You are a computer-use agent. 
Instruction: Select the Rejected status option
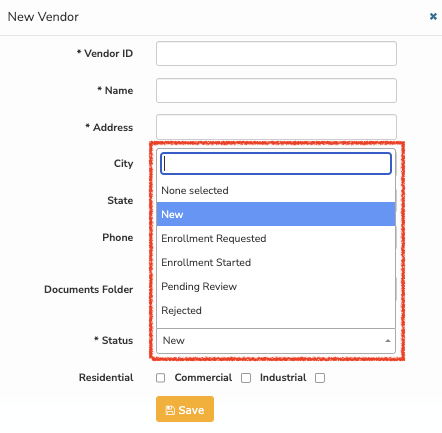pyautogui.click(x=276, y=310)
